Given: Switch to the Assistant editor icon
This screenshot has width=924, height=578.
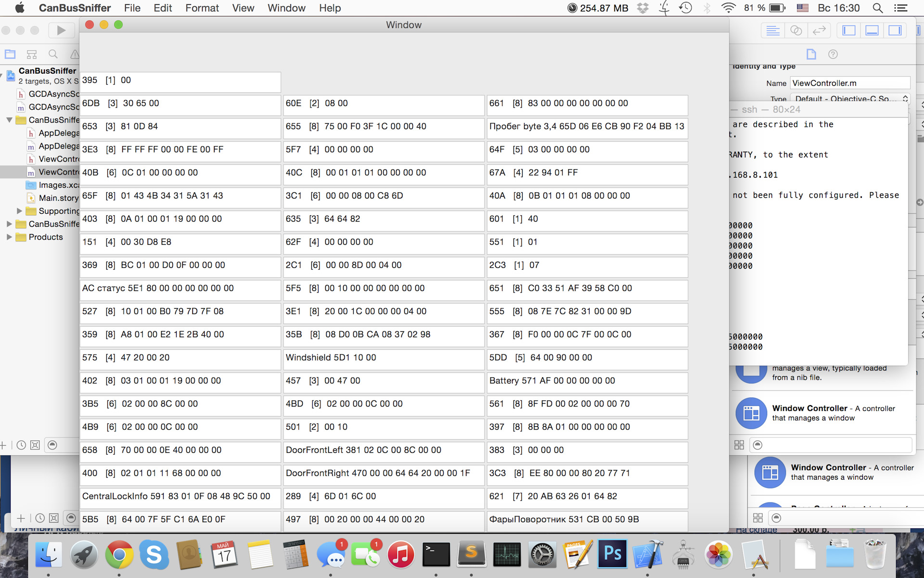Looking at the screenshot, I should 796,31.
